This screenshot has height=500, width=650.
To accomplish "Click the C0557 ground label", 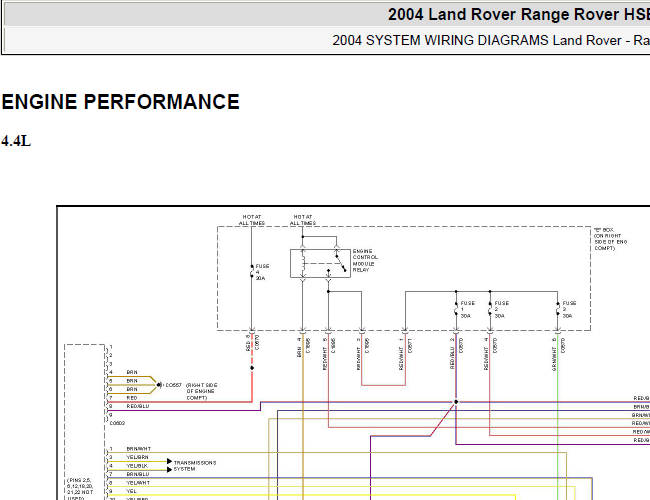I will point(174,385).
